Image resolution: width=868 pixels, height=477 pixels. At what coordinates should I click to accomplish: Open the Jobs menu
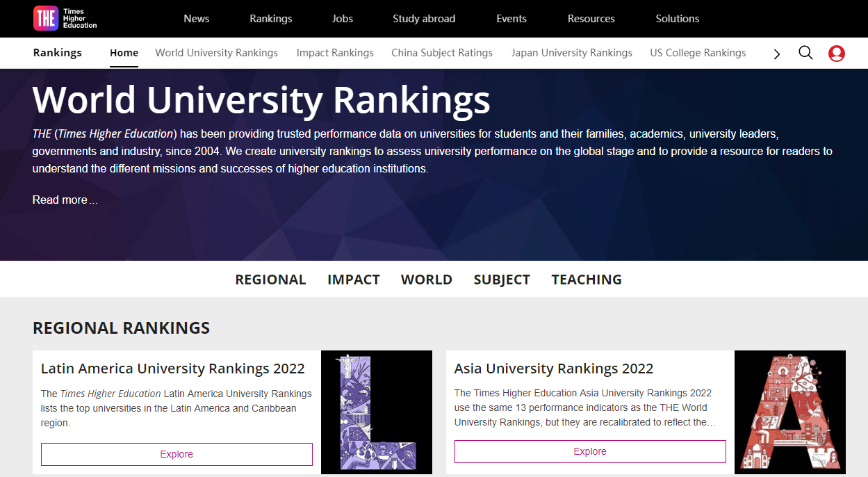343,19
